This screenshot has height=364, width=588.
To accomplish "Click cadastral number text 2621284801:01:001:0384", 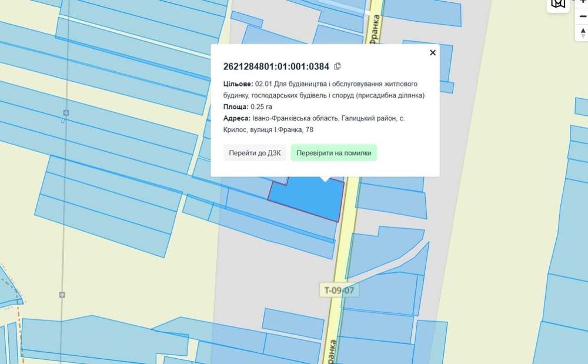I will tap(276, 66).
